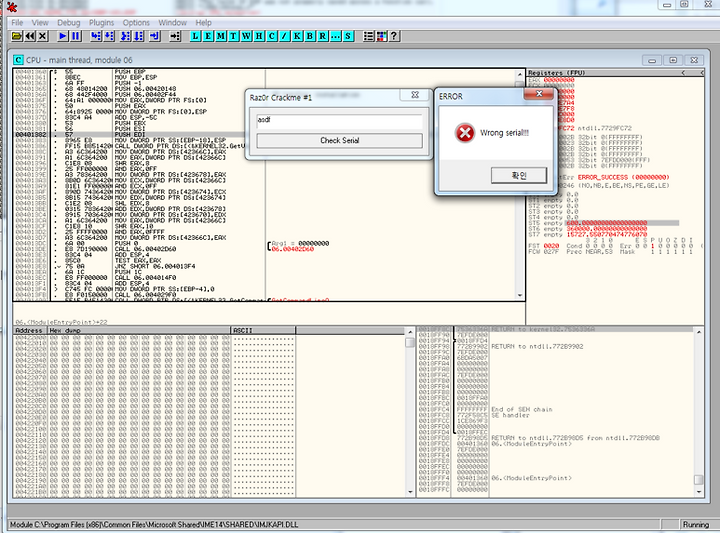Click the Close program X toolbar icon
The width and height of the screenshot is (720, 533).
43,36
